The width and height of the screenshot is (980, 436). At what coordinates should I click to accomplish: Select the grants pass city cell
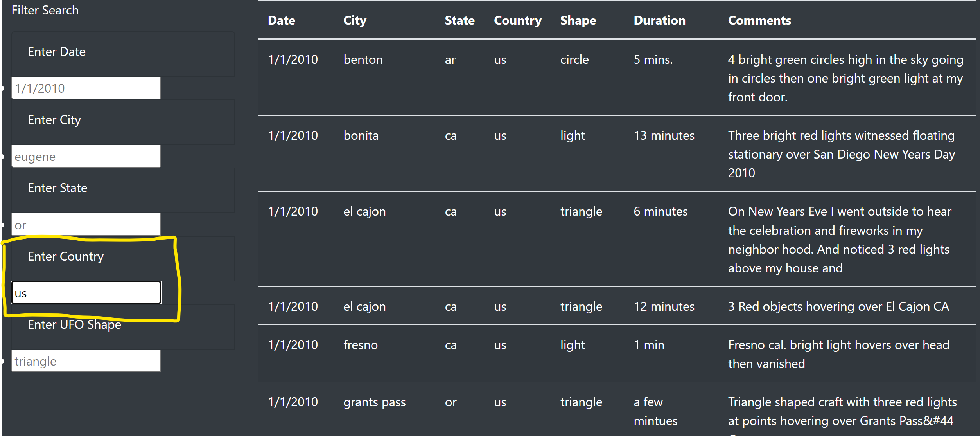[374, 402]
